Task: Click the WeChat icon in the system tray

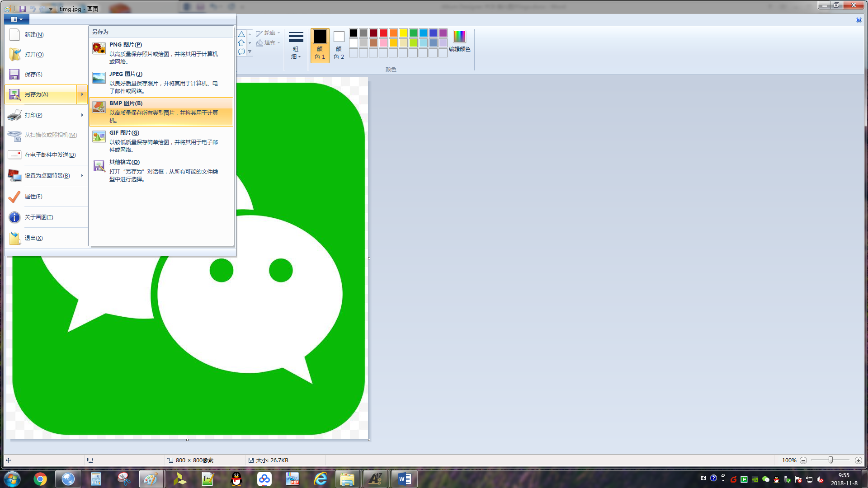Action: [x=765, y=479]
